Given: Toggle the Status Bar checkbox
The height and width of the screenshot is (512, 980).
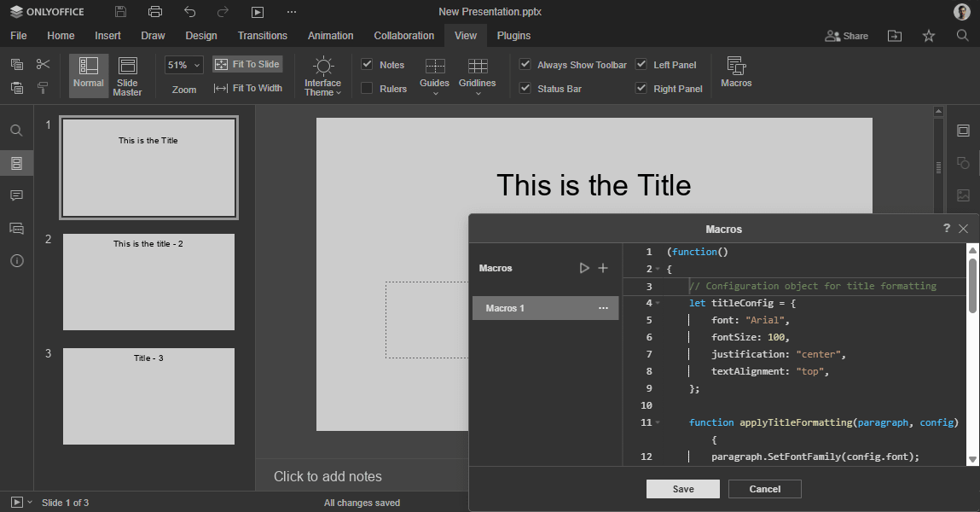Looking at the screenshot, I should click(525, 88).
